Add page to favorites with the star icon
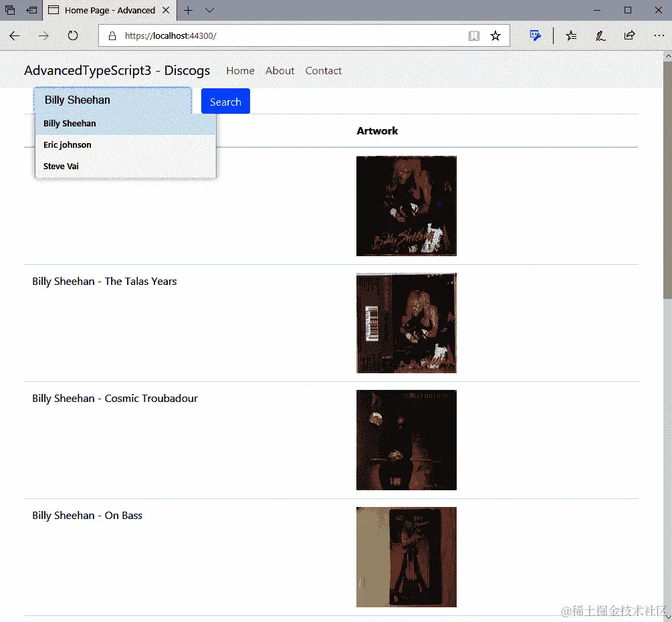Image resolution: width=672 pixels, height=622 pixels. 495,35
